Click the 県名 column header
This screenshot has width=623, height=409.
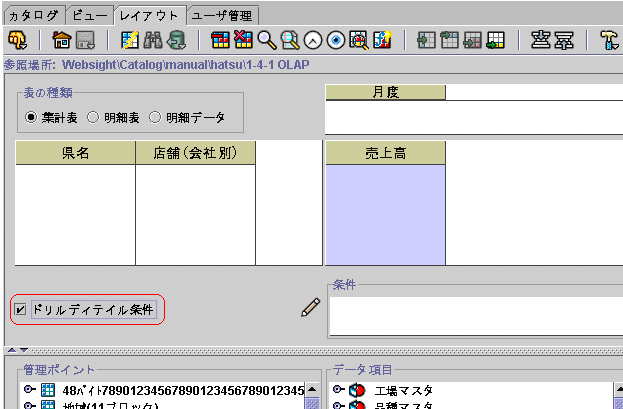(75, 152)
